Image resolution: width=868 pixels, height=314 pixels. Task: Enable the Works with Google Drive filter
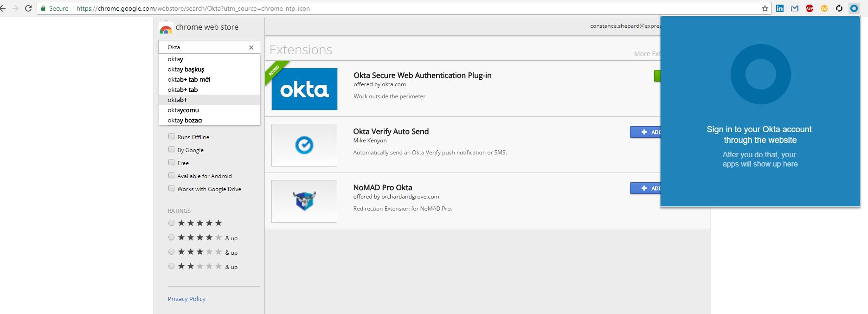coord(171,188)
